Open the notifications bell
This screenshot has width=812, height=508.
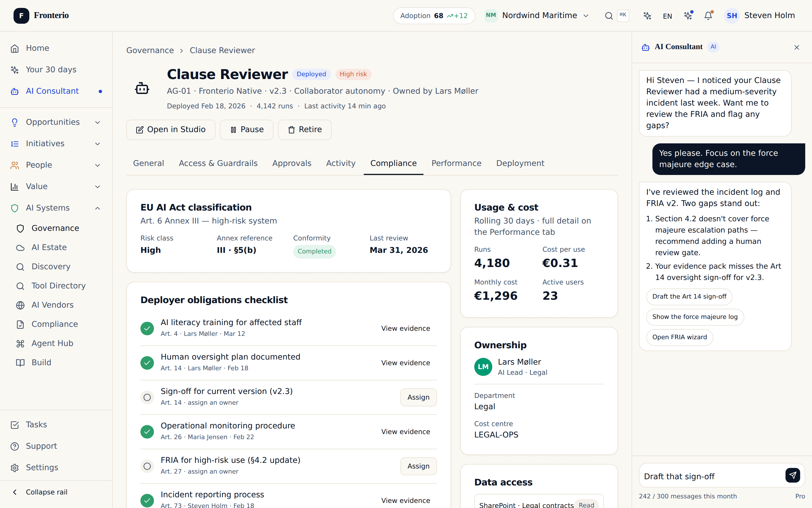click(x=708, y=16)
